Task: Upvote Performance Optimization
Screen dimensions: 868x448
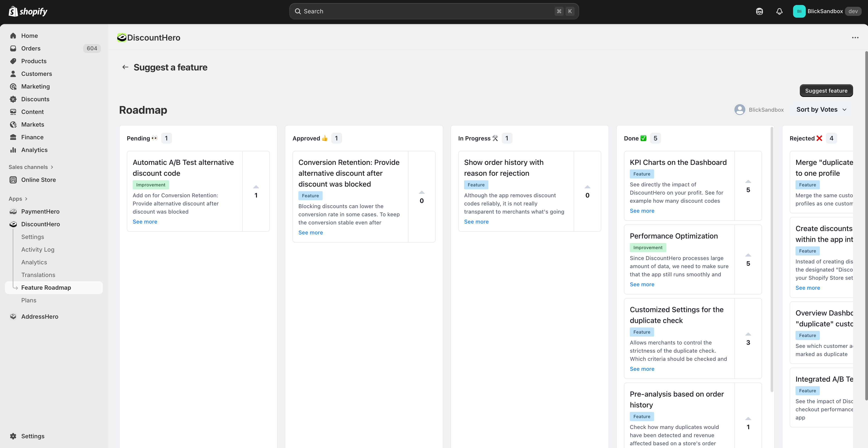Action: tap(748, 255)
